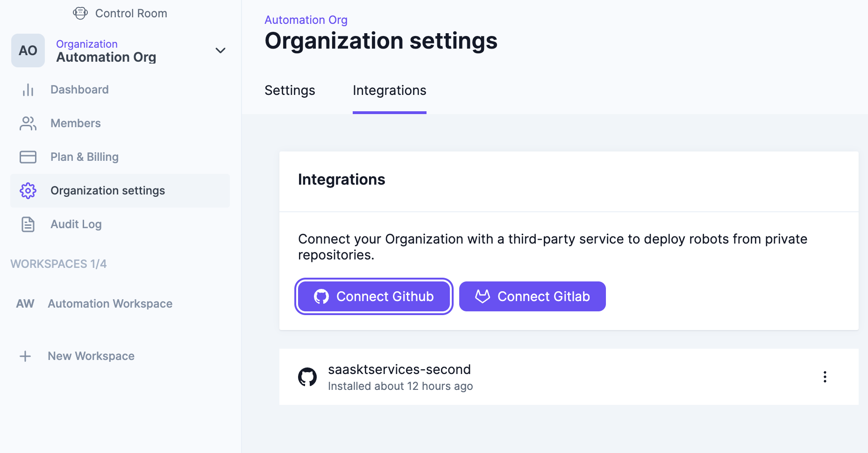Image resolution: width=868 pixels, height=453 pixels.
Task: Click the Organization label above Automation Org
Action: (x=87, y=44)
